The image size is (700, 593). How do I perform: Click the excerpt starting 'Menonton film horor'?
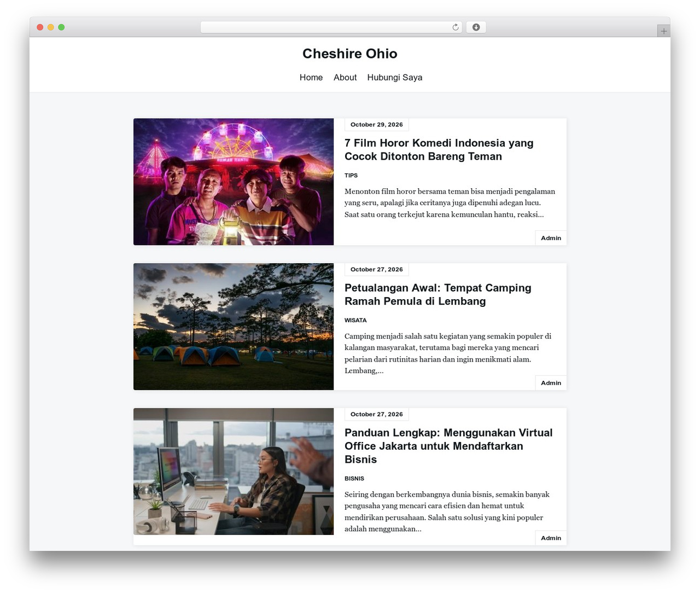450,203
